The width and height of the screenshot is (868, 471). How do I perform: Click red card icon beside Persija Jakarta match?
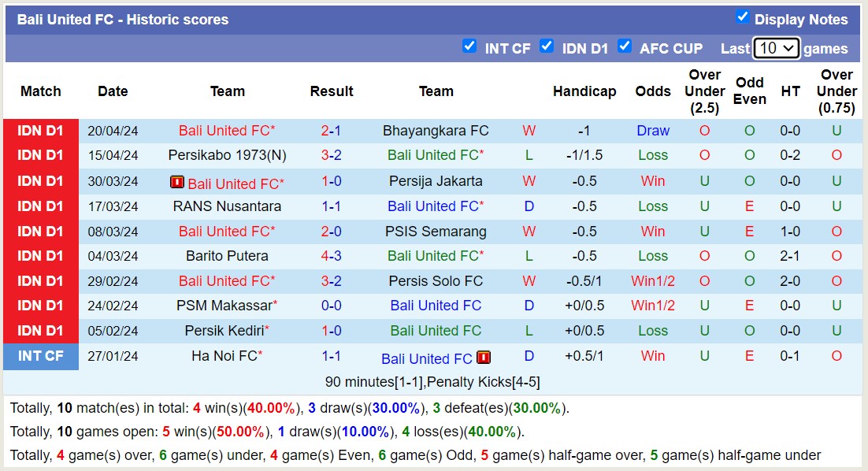177,183
